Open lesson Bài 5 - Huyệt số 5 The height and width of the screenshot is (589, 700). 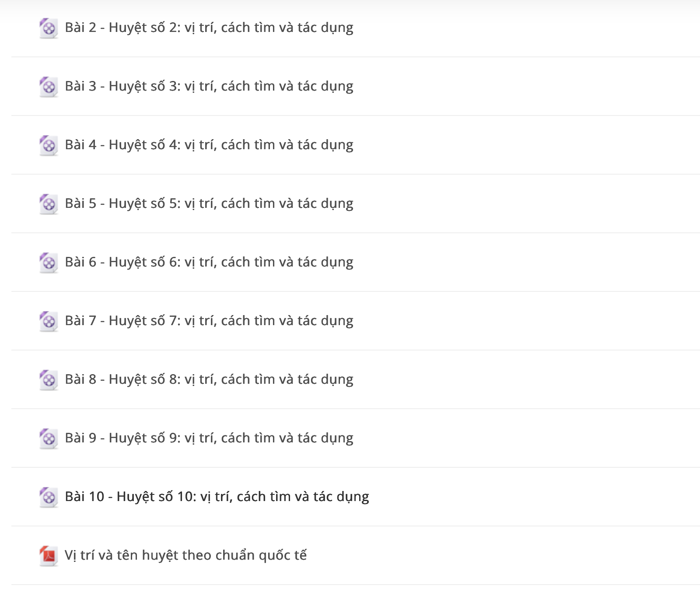click(x=209, y=204)
